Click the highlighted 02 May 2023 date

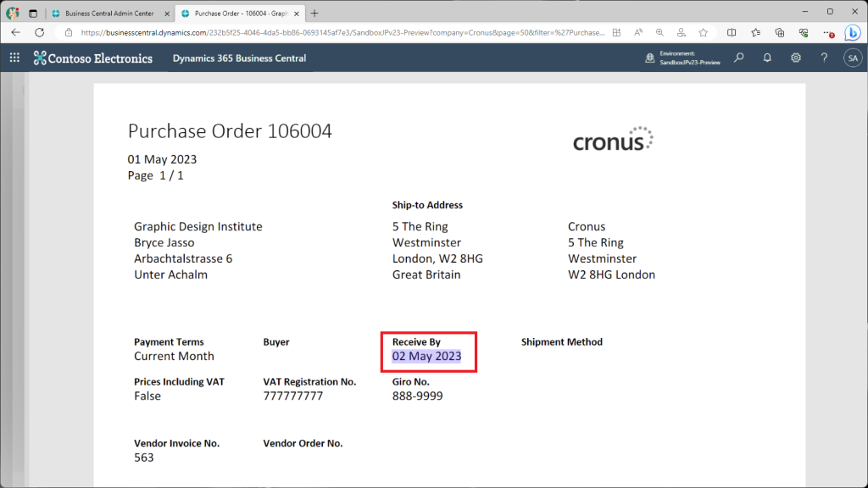(x=427, y=357)
